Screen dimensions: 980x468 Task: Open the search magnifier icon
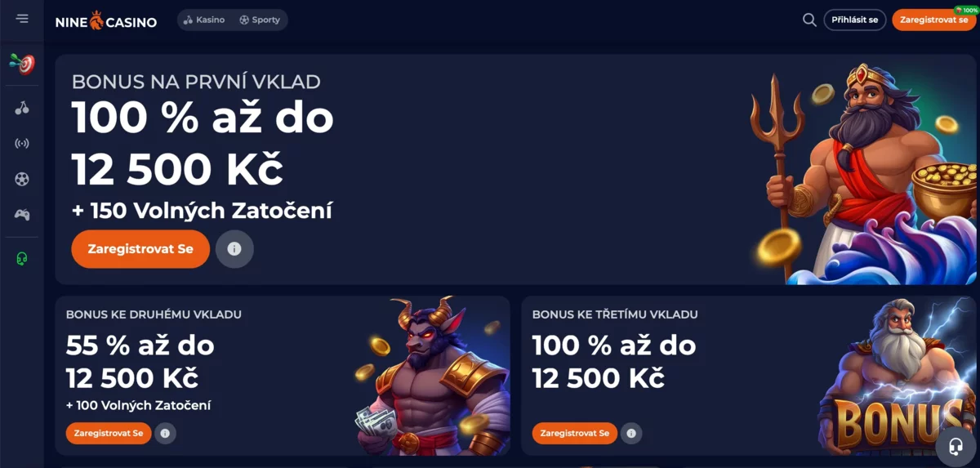click(809, 20)
